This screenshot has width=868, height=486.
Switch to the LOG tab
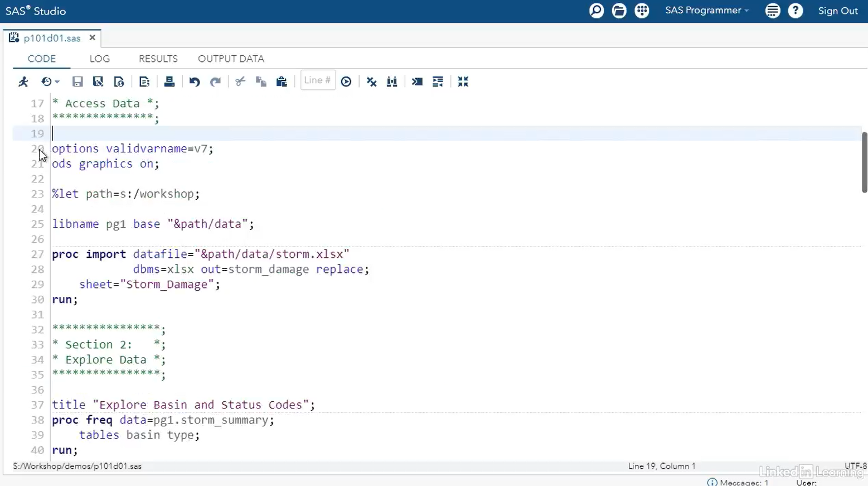coord(99,59)
